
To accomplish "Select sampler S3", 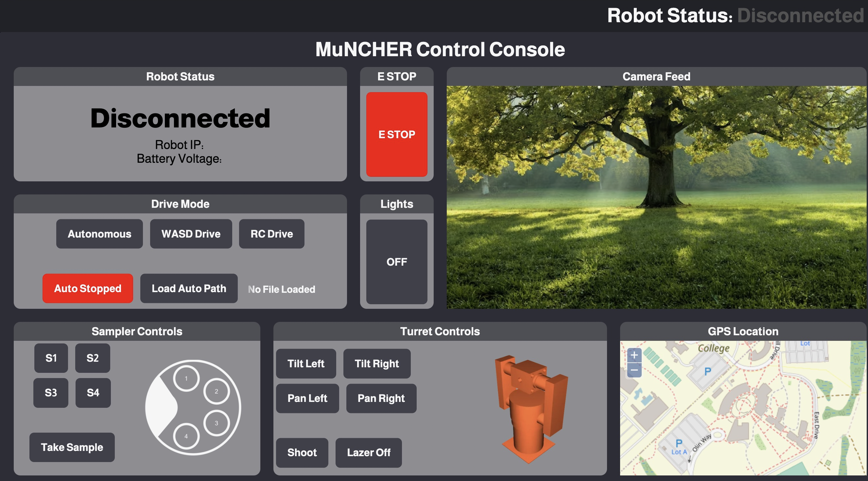I will (x=51, y=393).
